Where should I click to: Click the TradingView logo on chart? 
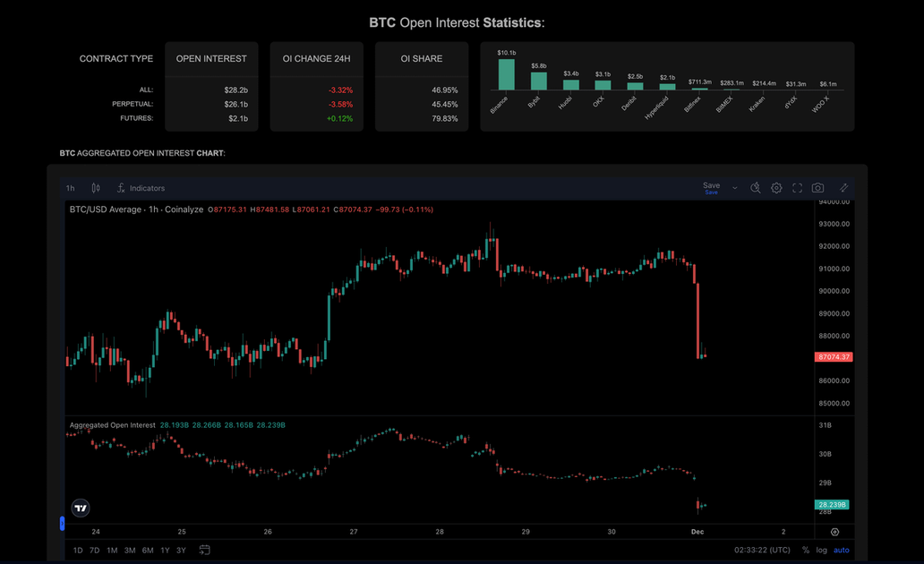[x=81, y=508]
